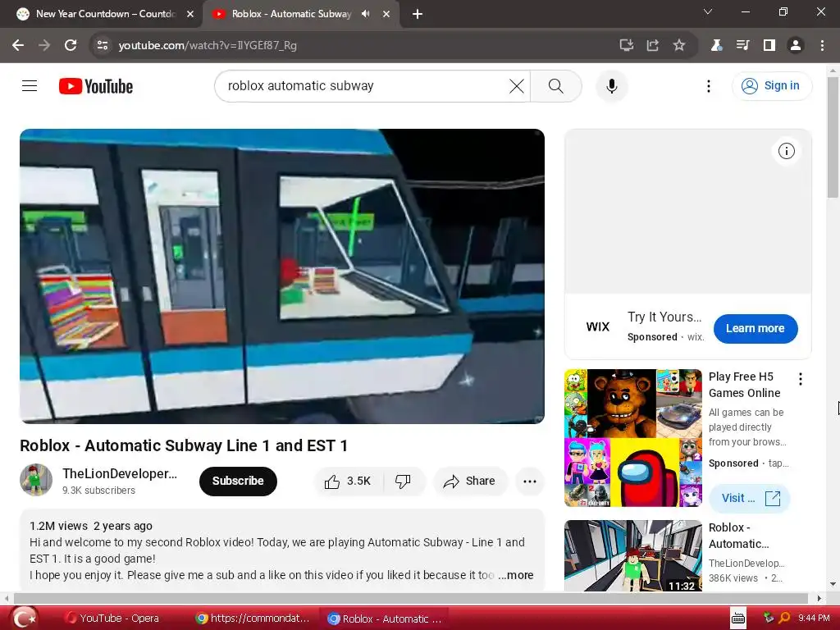Viewport: 840px width, 630px height.
Task: Select the Roblox - Automatic Subway tab
Action: coord(291,14)
